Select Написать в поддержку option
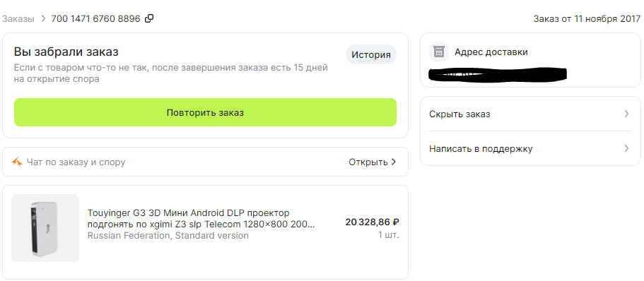This screenshot has height=281, width=644. [529, 148]
